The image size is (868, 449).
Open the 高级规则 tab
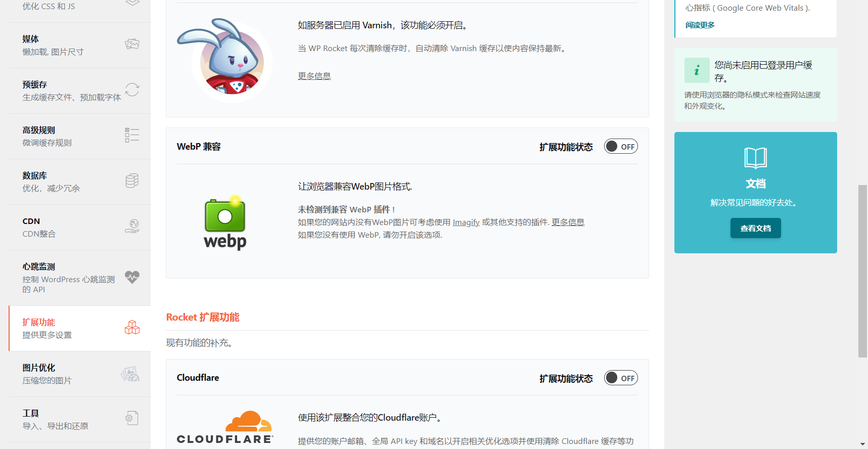coord(80,137)
